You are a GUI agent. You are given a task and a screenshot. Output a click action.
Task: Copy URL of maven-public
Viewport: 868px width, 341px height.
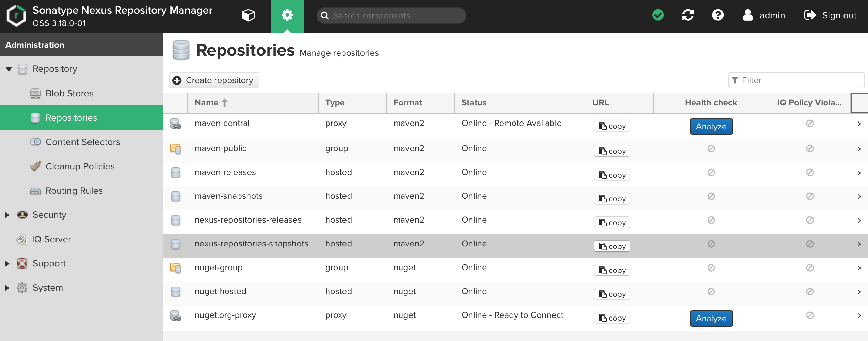(x=612, y=151)
